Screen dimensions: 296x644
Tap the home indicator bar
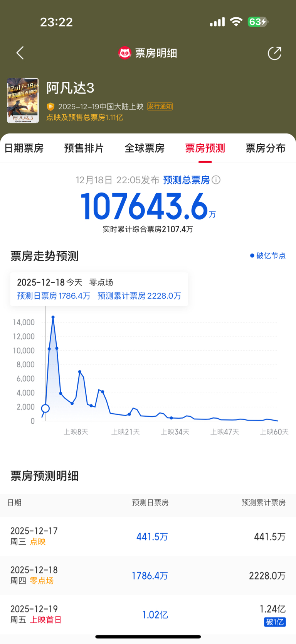pyautogui.click(x=148, y=637)
